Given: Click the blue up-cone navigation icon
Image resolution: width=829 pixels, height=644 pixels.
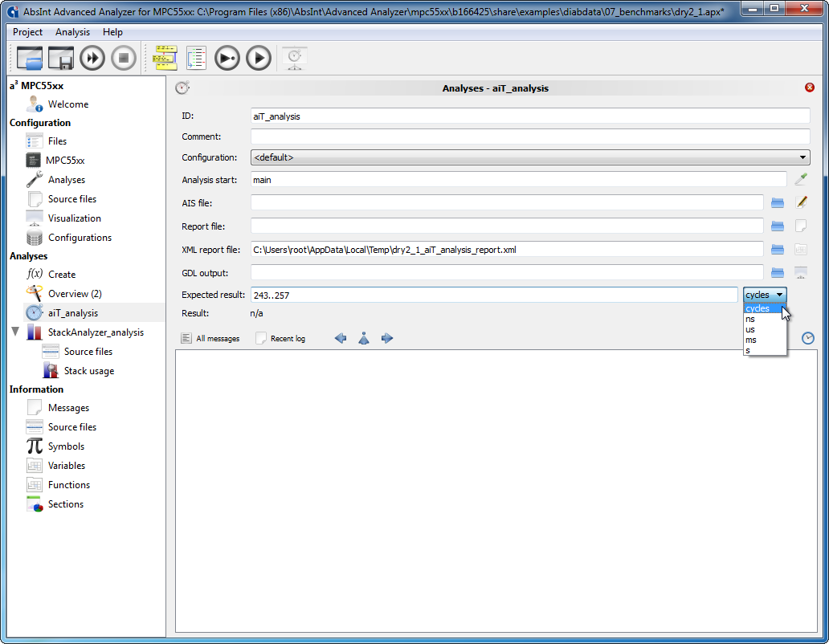Looking at the screenshot, I should click(x=364, y=338).
